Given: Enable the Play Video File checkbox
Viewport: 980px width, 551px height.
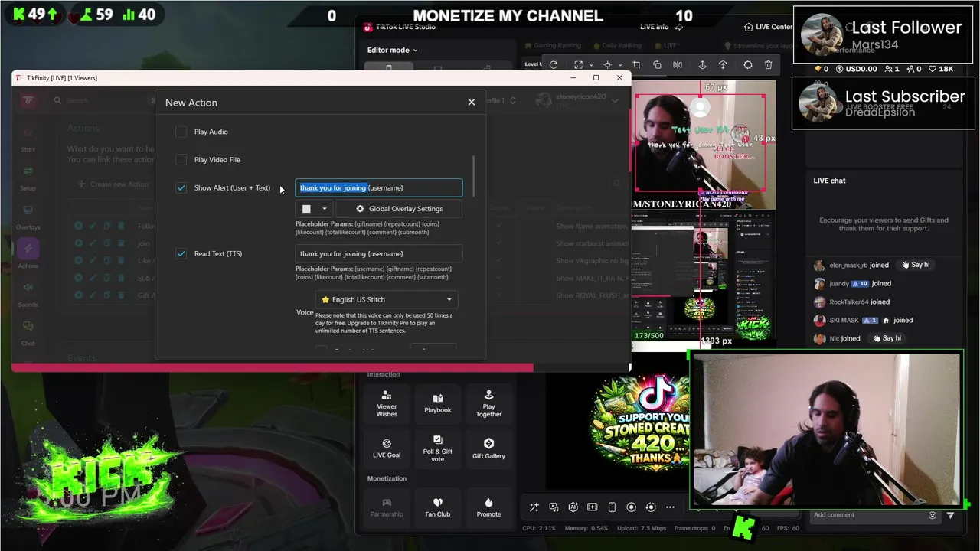Looking at the screenshot, I should [x=181, y=160].
